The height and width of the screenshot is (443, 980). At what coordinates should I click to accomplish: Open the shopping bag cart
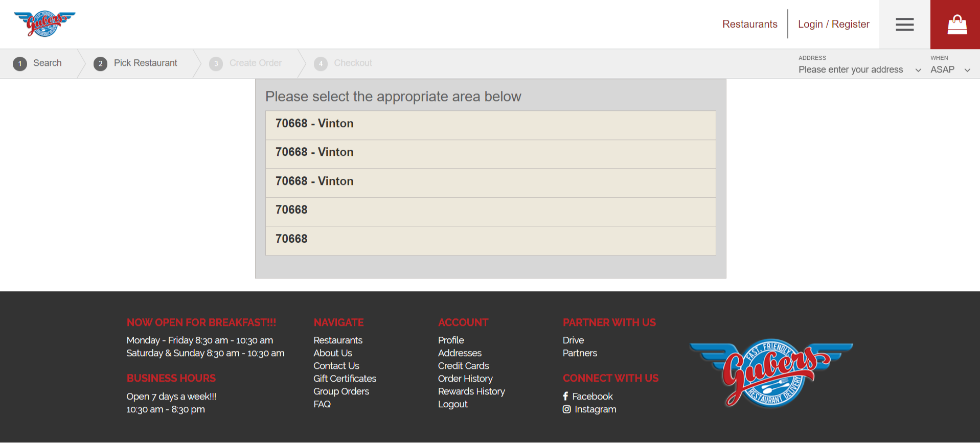pos(956,25)
